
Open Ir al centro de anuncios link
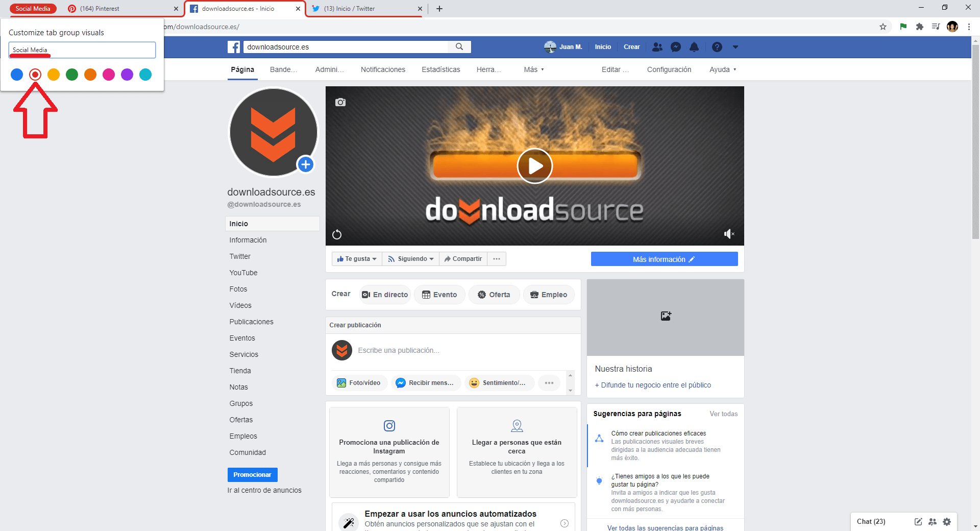click(264, 490)
